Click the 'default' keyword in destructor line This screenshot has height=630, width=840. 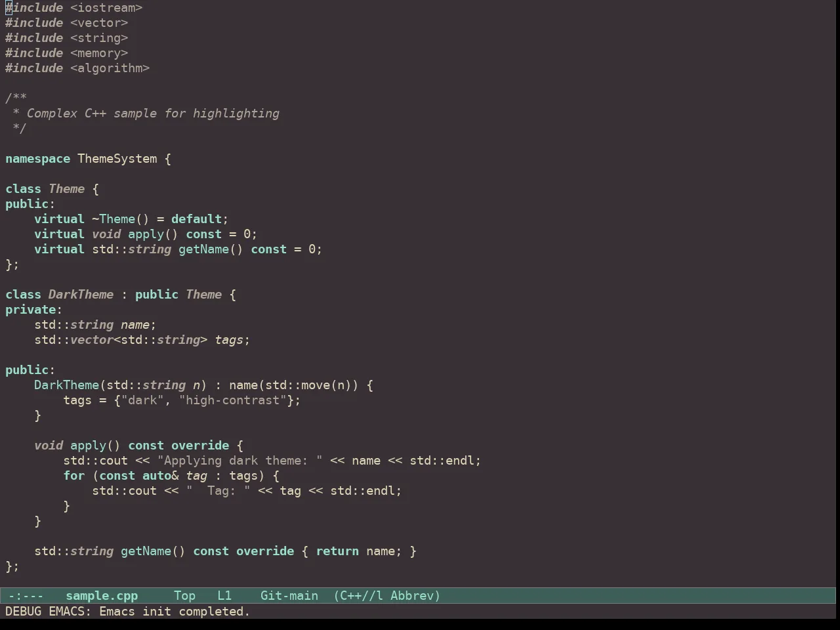(x=197, y=219)
